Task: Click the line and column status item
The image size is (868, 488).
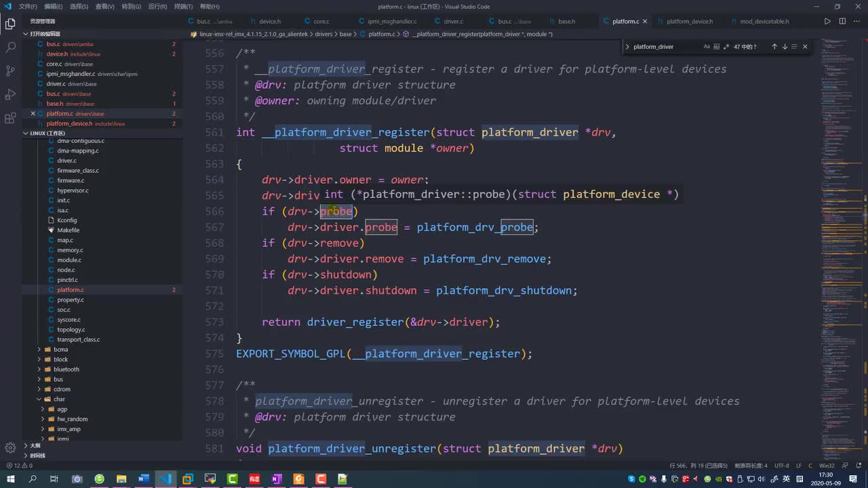Action: 698,466
